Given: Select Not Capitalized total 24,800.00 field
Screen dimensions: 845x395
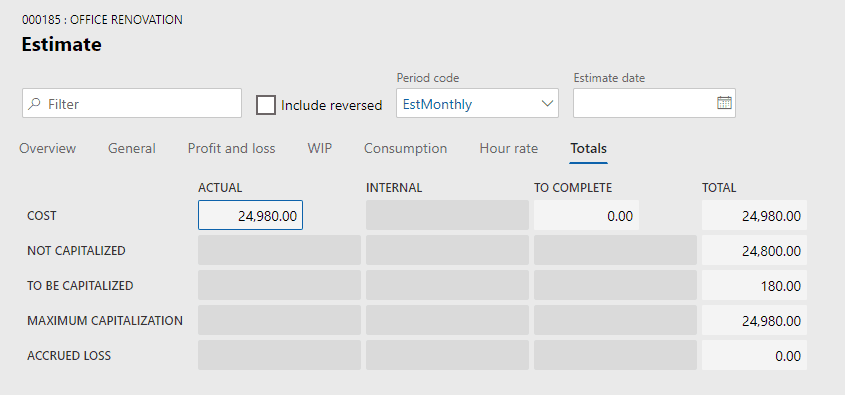Looking at the screenshot, I should pyautogui.click(x=754, y=251).
